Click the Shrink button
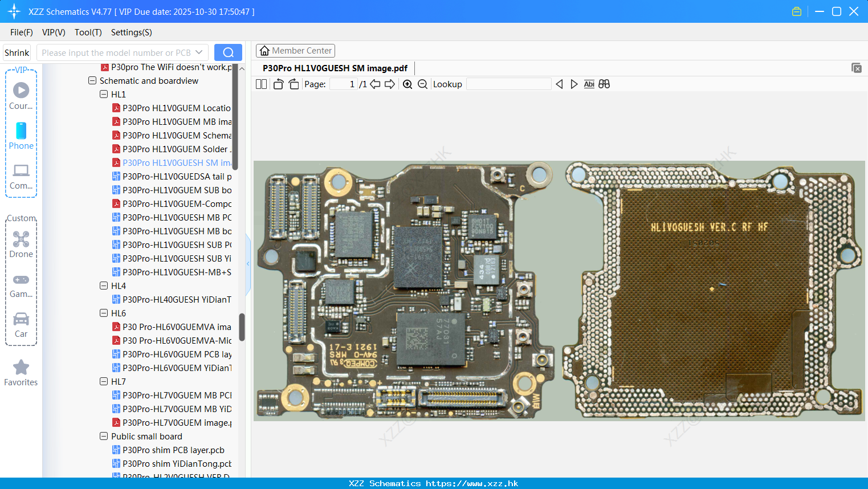The image size is (868, 489). click(17, 52)
